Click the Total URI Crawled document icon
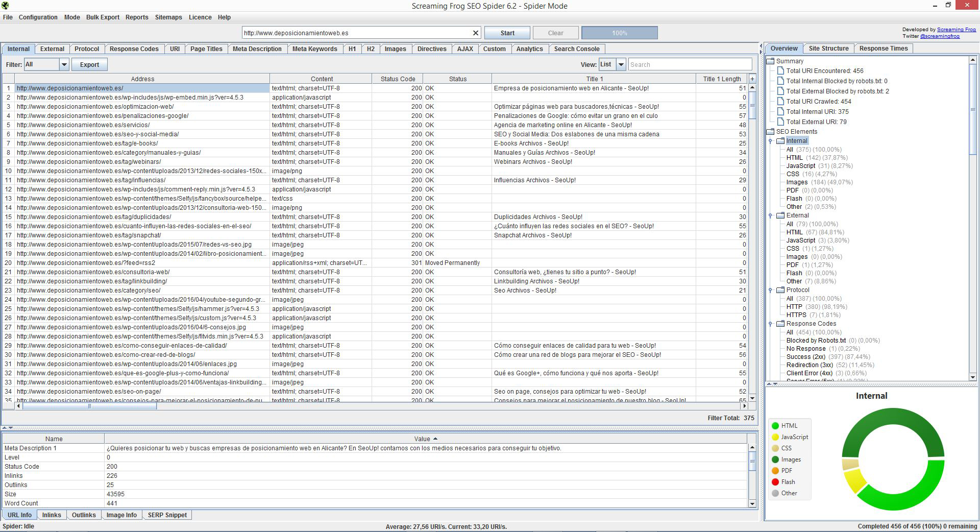Screen dimensions: 980x532 tap(780, 102)
